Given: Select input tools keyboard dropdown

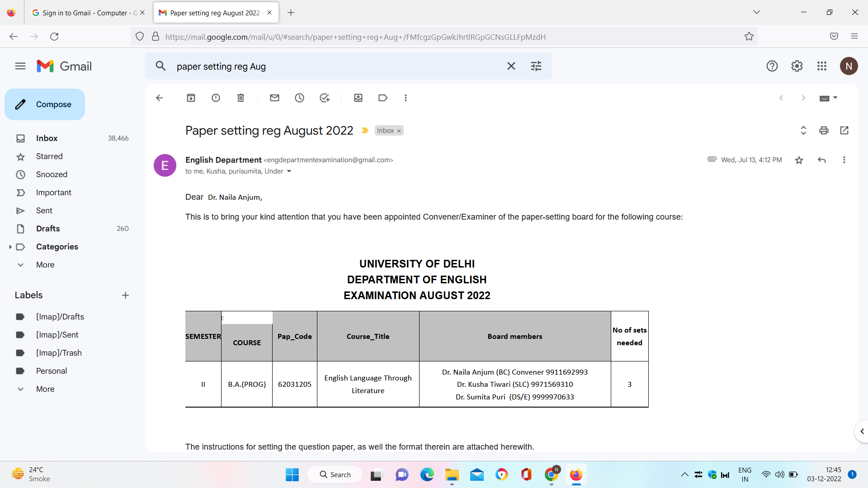Looking at the screenshot, I should point(828,98).
